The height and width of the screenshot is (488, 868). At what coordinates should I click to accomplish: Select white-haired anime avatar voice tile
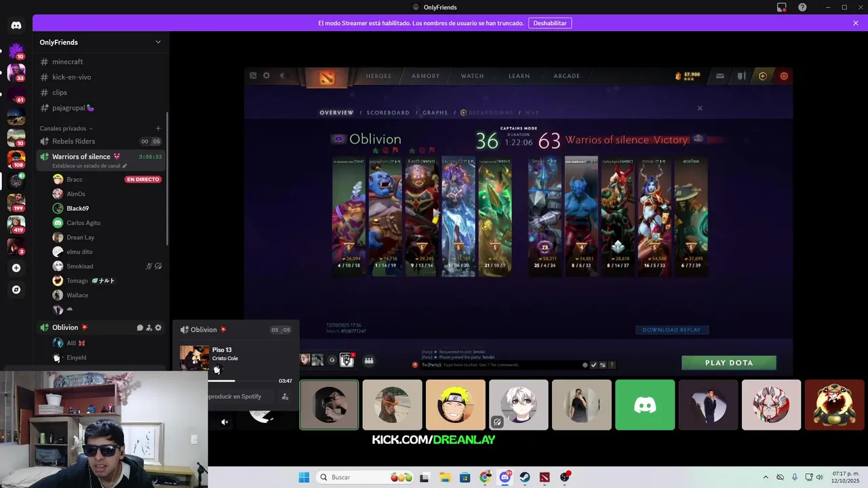[519, 405]
